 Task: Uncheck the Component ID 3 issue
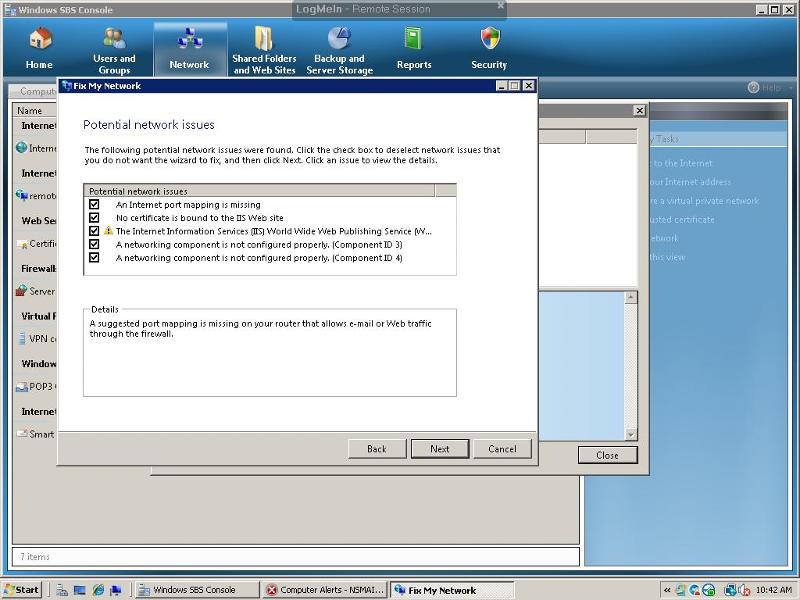(x=94, y=244)
